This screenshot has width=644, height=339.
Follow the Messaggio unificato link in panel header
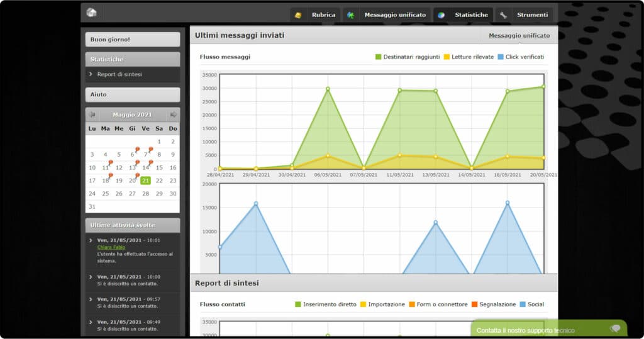(519, 36)
